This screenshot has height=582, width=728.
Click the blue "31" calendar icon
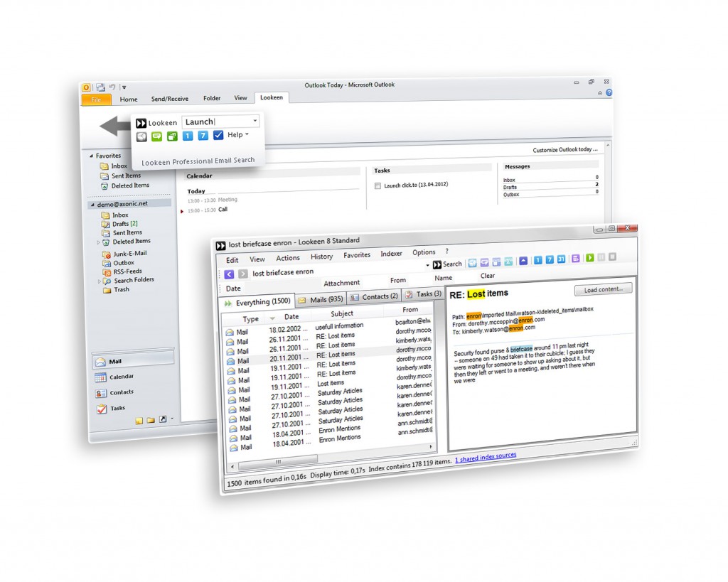click(561, 259)
